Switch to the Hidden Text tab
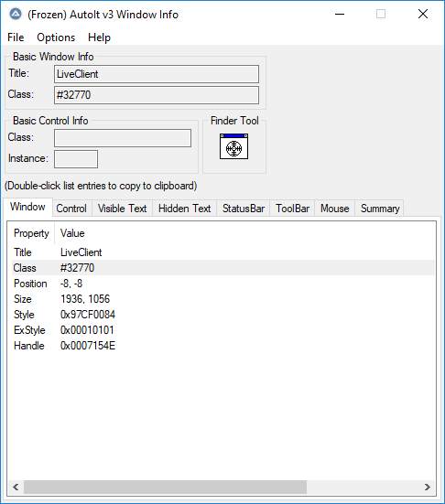Viewport: 445px width, 504px height. click(x=184, y=209)
